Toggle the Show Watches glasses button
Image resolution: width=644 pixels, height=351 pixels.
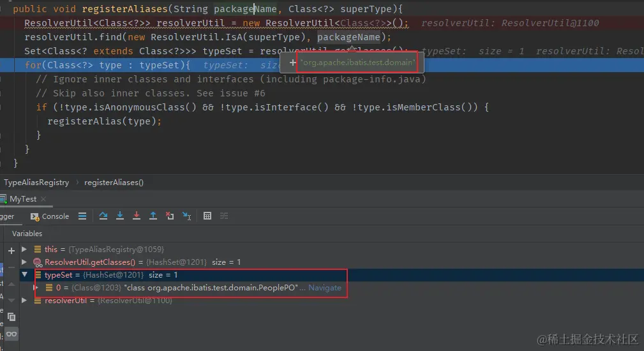pyautogui.click(x=11, y=334)
